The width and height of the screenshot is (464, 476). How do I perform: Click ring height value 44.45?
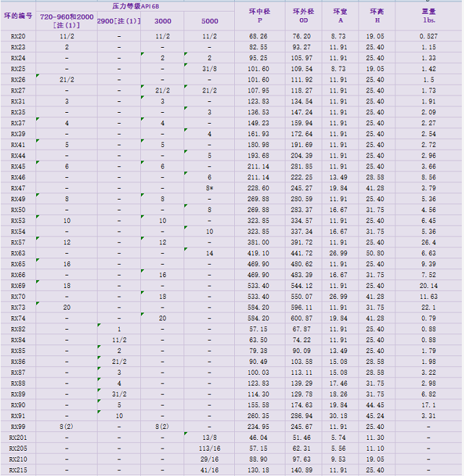pos(375,405)
